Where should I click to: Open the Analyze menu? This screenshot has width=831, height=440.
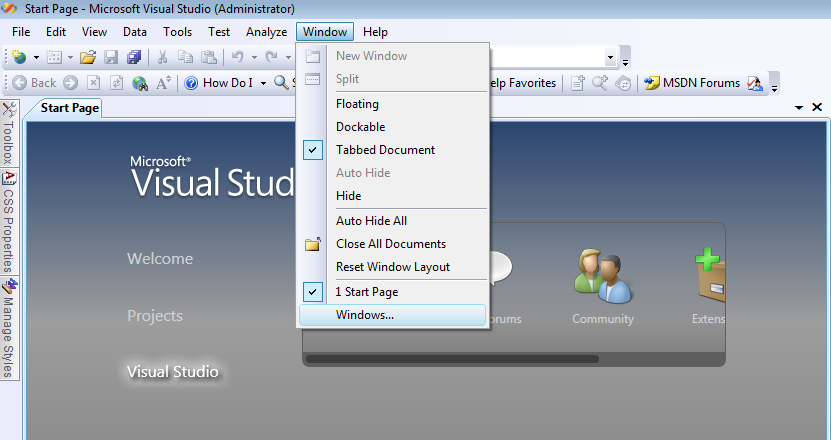(x=267, y=32)
